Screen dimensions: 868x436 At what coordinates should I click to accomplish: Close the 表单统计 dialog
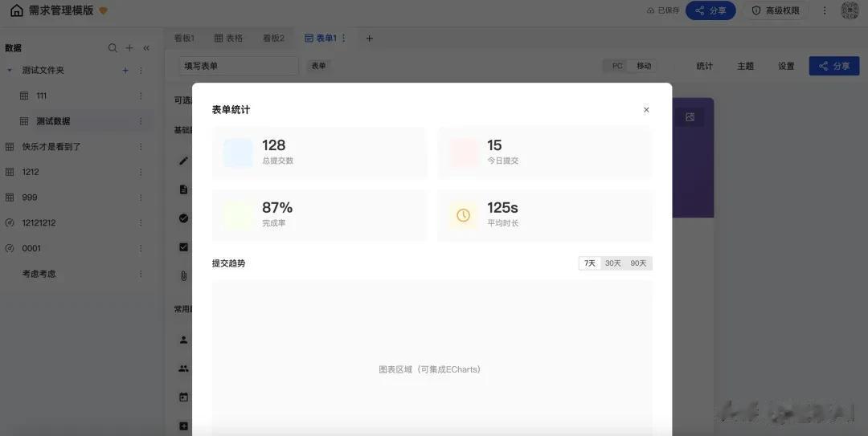(646, 109)
